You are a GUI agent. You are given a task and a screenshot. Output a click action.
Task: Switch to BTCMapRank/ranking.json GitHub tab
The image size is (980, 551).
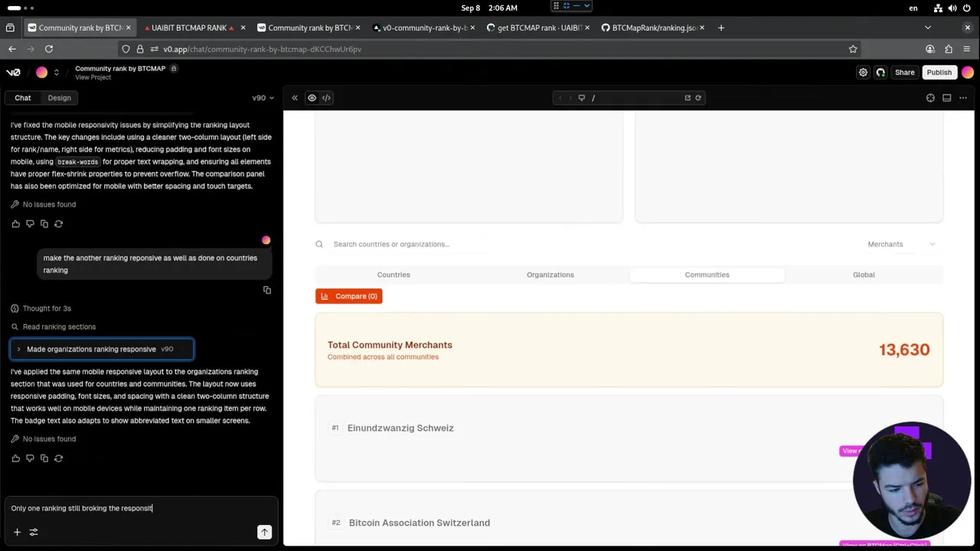pos(655,28)
